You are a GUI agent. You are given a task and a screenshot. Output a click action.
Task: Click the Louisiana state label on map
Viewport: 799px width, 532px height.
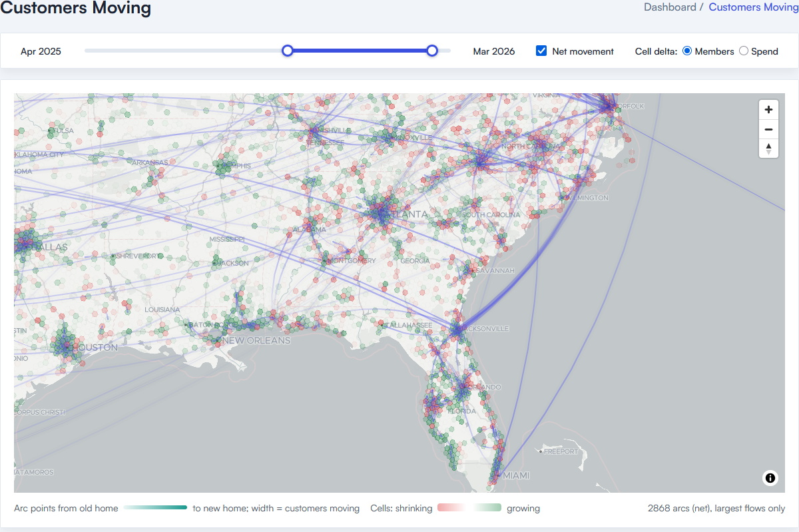163,310
